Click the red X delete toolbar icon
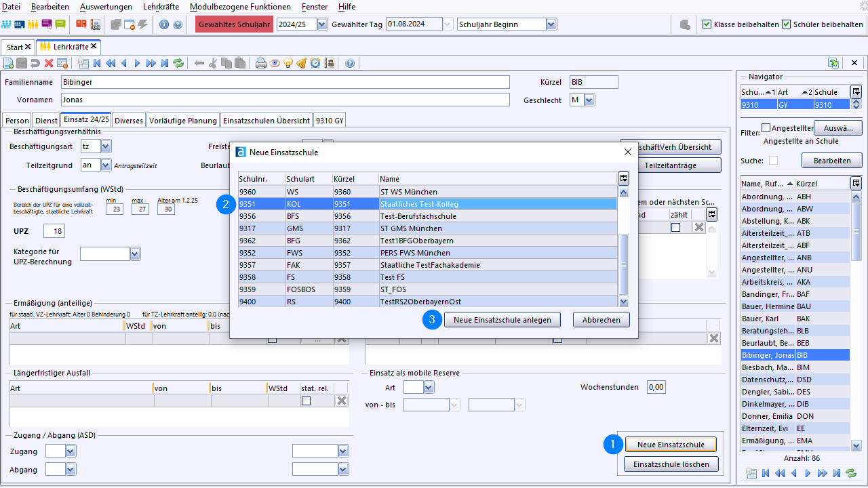This screenshot has height=488, width=868. (49, 63)
